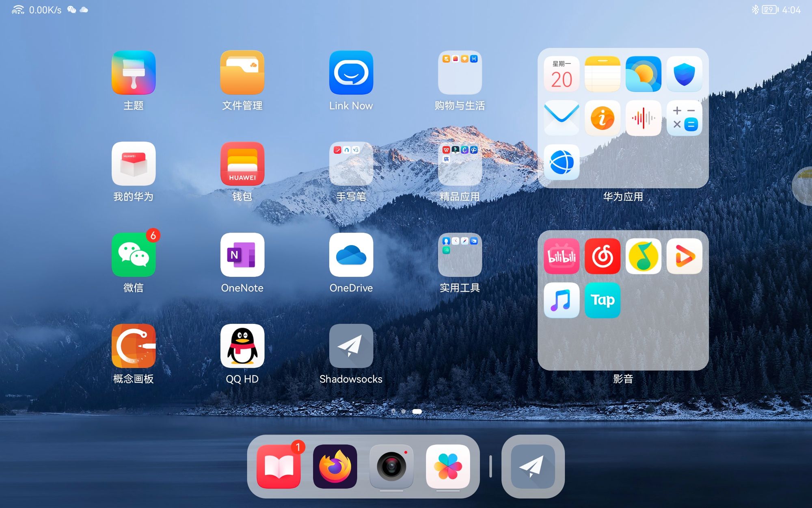This screenshot has width=812, height=508.
Task: Open TapTap game store
Action: (x=602, y=301)
